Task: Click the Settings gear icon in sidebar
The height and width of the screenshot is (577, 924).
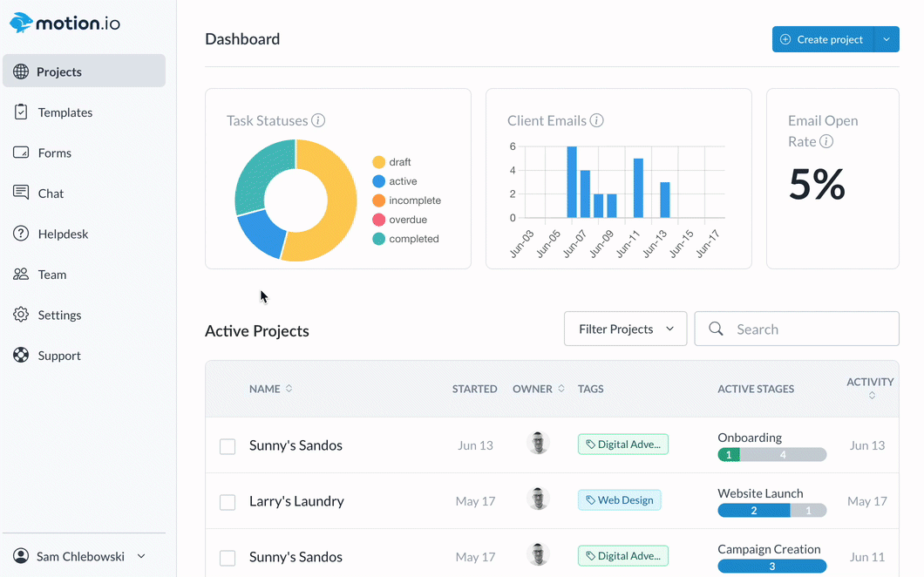Action: (21, 315)
